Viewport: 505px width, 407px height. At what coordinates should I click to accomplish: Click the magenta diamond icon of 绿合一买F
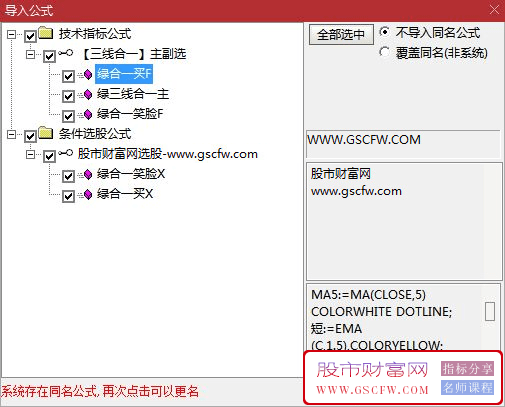tap(87, 75)
